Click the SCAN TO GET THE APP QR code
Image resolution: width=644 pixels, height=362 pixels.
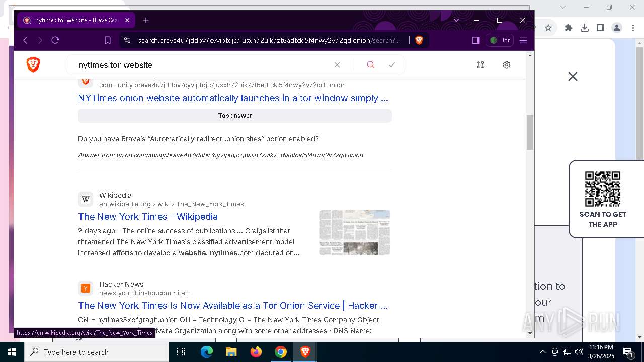coord(603,189)
